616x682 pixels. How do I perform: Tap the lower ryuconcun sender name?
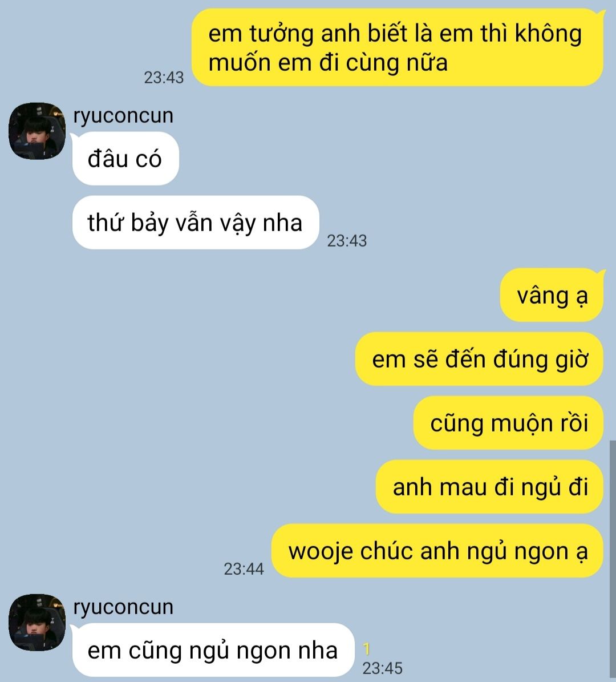[123, 607]
